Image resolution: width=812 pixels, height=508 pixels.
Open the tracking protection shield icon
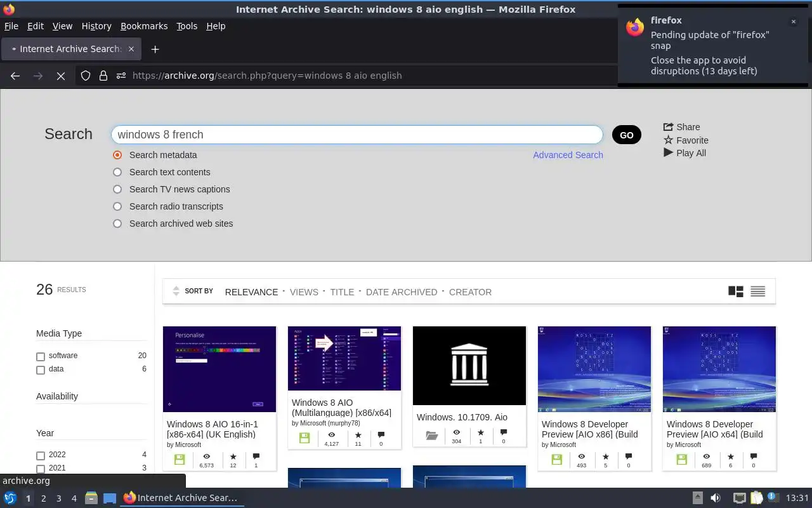[86, 76]
